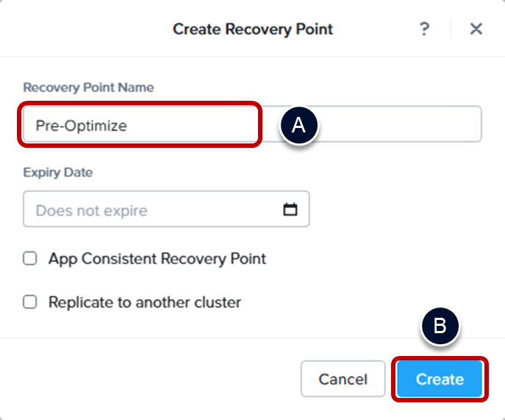Click the circled A annotation marker
The width and height of the screenshot is (505, 420).
(x=298, y=125)
